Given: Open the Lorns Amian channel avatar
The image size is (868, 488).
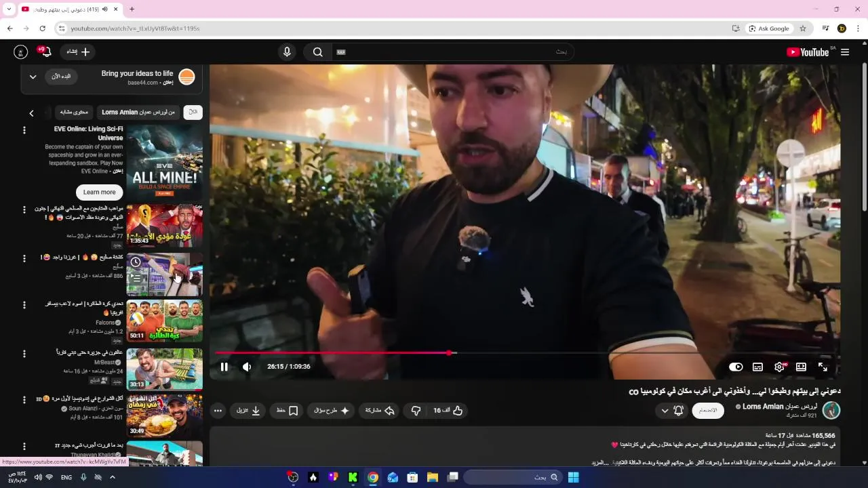Looking at the screenshot, I should coord(831,410).
